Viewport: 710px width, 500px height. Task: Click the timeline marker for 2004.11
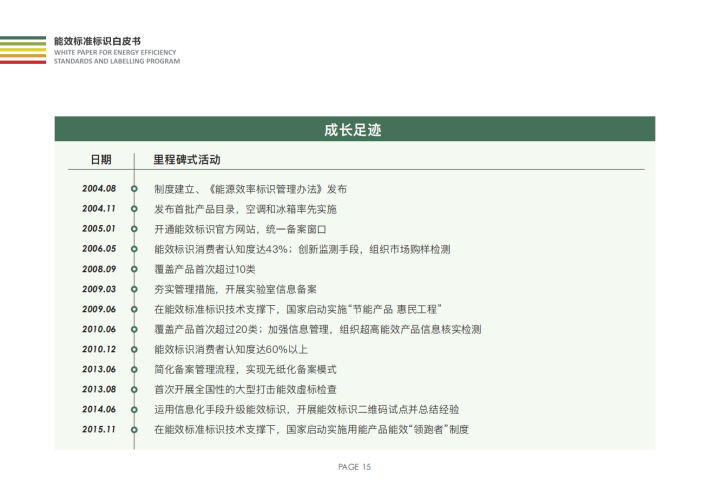pos(134,209)
